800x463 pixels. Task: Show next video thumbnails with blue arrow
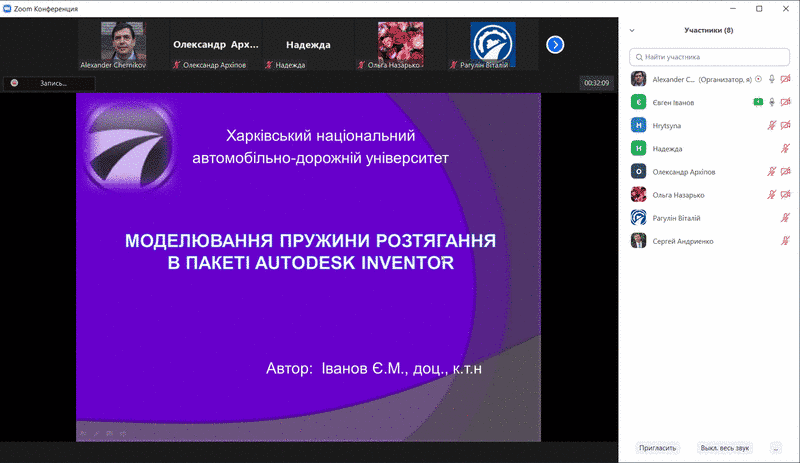point(555,45)
